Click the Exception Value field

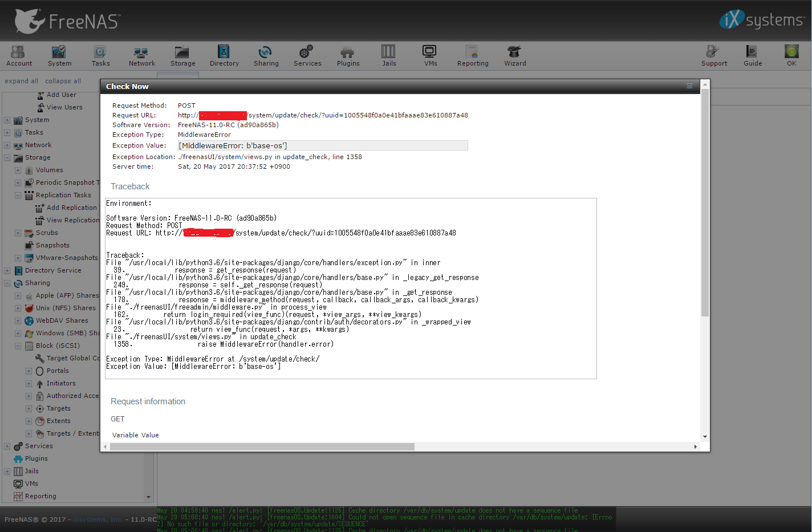(x=323, y=145)
